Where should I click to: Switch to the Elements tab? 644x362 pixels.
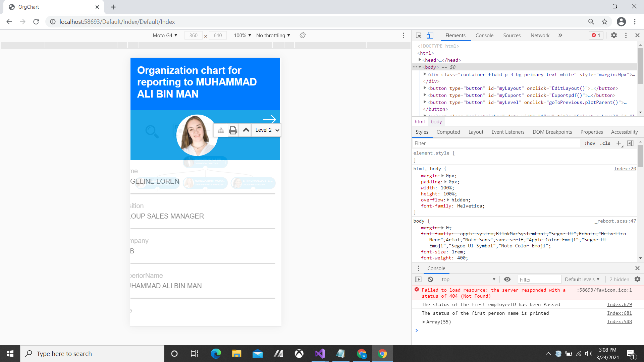(455, 36)
